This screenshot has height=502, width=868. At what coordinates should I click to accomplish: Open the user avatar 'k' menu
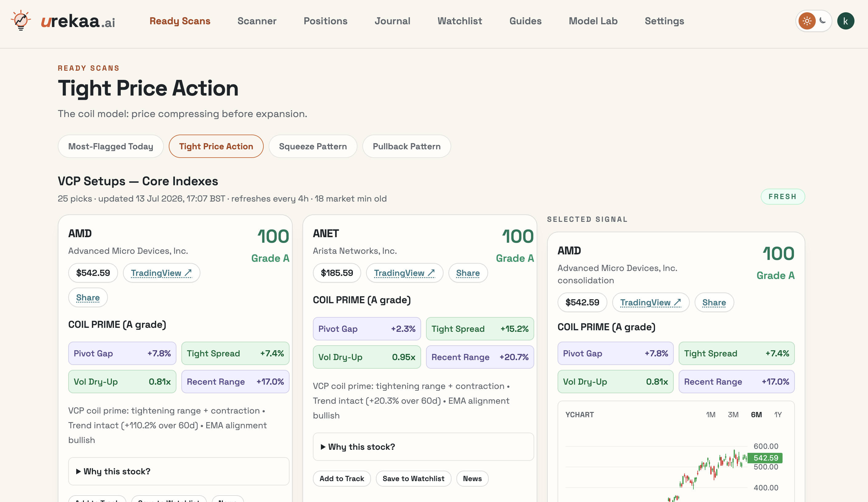click(845, 21)
